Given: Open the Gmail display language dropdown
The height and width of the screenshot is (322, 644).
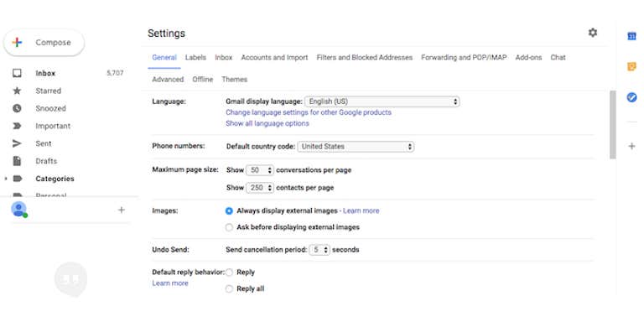Looking at the screenshot, I should point(382,101).
